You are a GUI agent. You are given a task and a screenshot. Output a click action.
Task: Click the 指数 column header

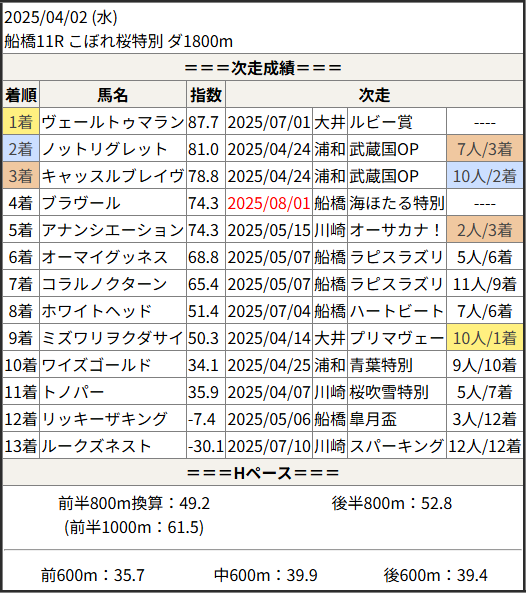pos(206,95)
